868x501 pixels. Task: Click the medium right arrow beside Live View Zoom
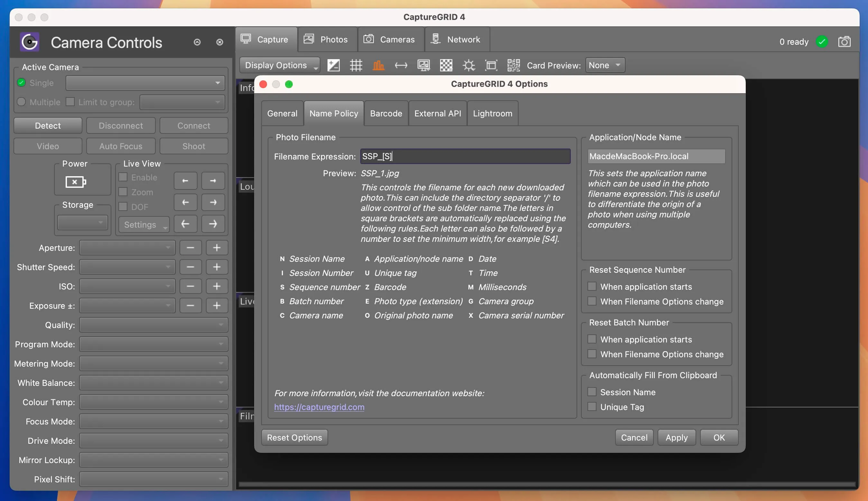tap(213, 202)
